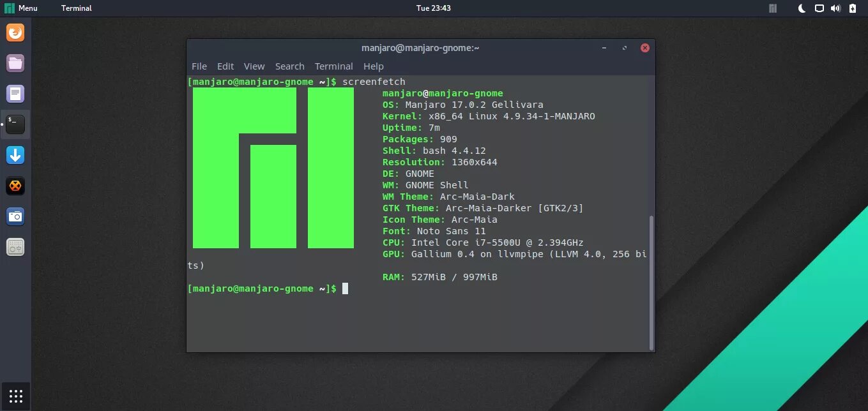Launch the text editor from the dock

(x=15, y=94)
